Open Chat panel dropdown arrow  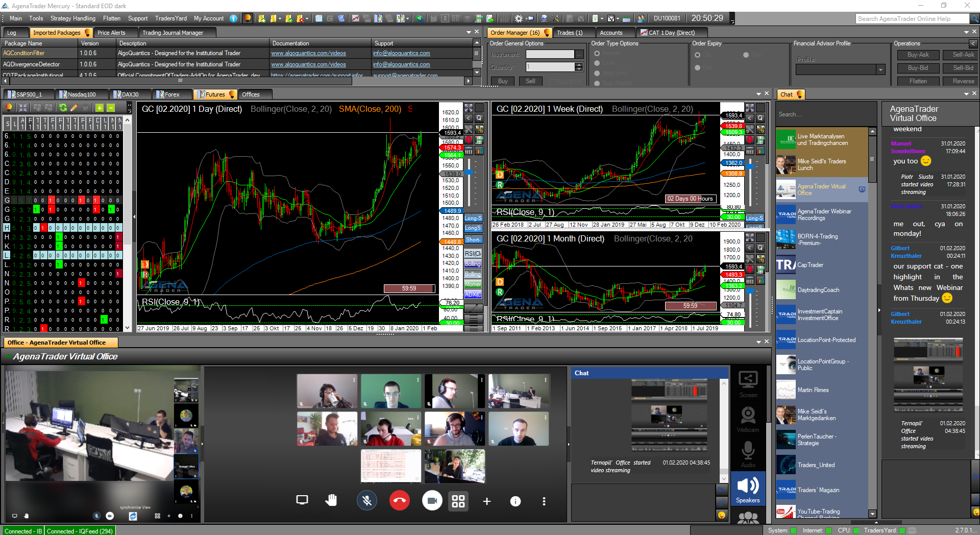966,94
